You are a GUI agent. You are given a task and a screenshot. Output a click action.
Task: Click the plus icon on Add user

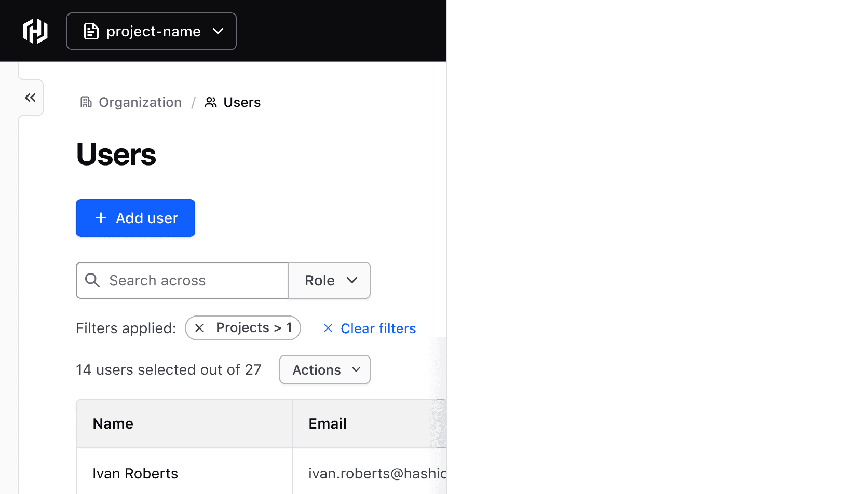point(101,218)
